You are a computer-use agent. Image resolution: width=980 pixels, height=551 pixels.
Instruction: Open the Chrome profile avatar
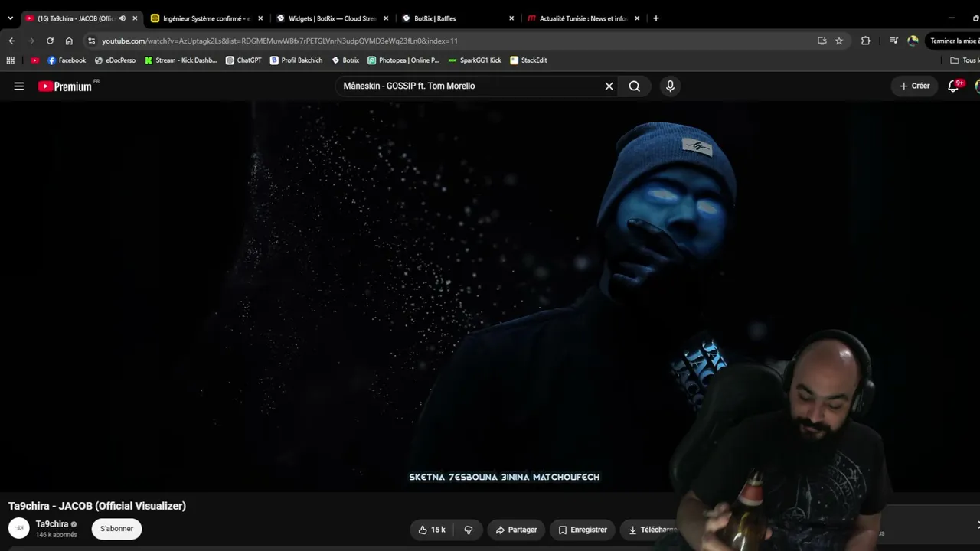[x=913, y=41]
